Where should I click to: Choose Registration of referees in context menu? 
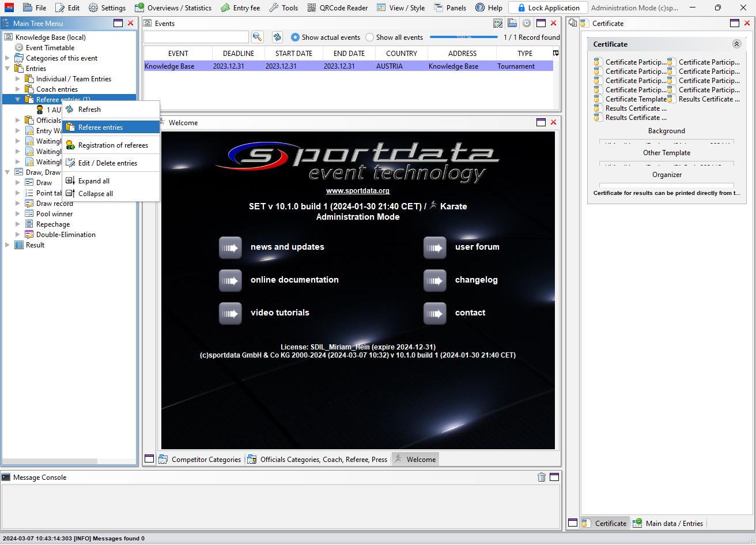tap(111, 145)
